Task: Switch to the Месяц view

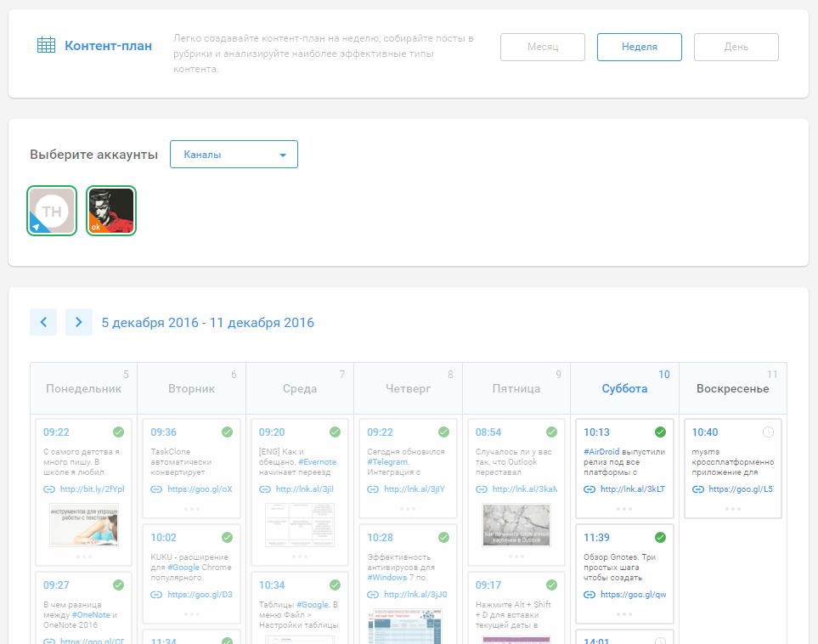Action: pos(543,47)
